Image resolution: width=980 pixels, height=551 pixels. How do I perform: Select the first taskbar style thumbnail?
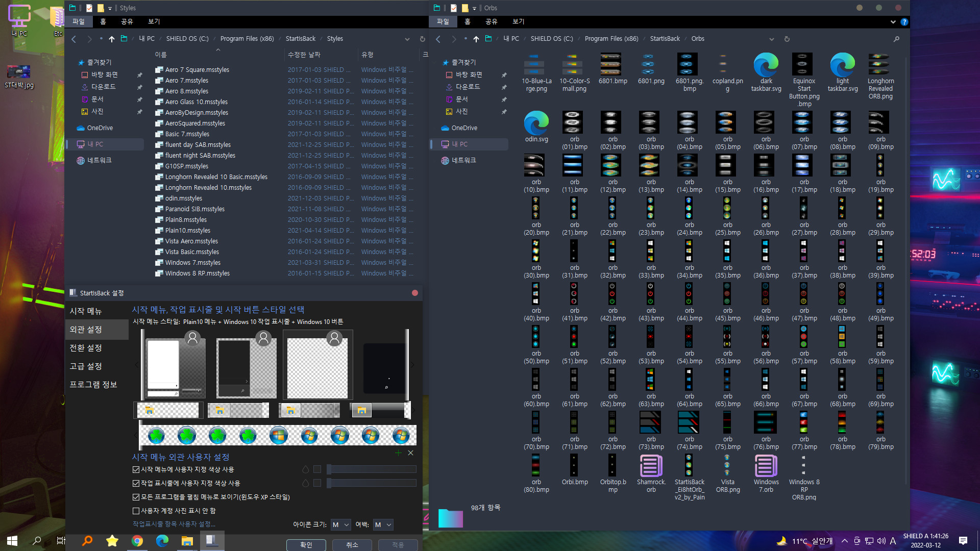point(168,410)
